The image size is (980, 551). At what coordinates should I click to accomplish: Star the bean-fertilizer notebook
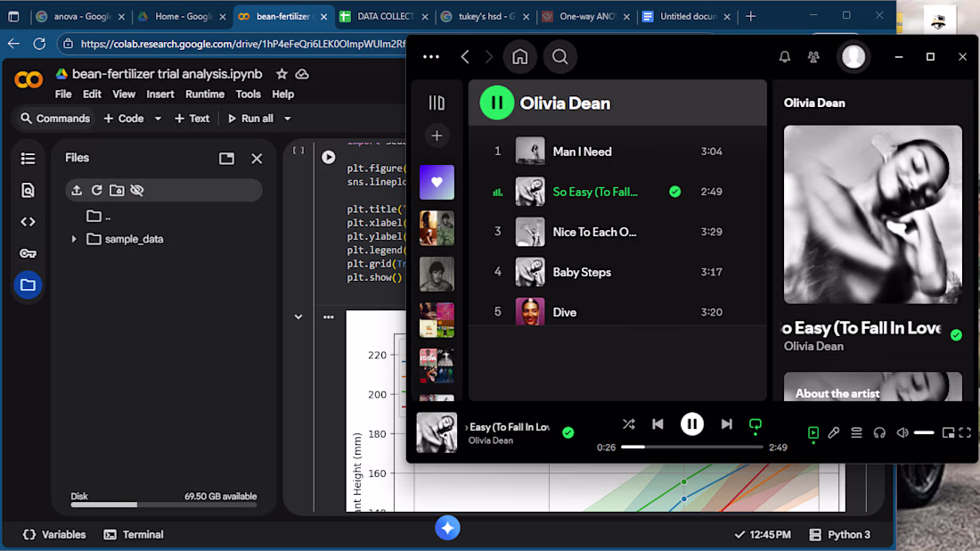coord(282,74)
